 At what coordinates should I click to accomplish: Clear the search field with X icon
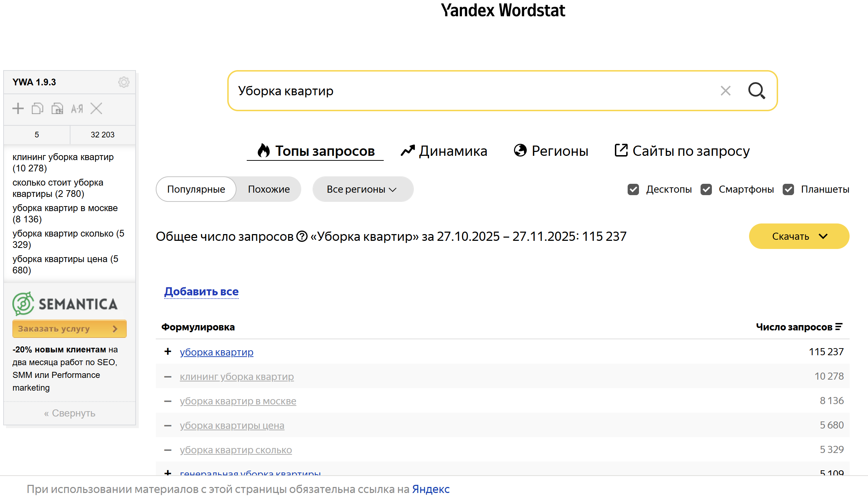coord(725,91)
